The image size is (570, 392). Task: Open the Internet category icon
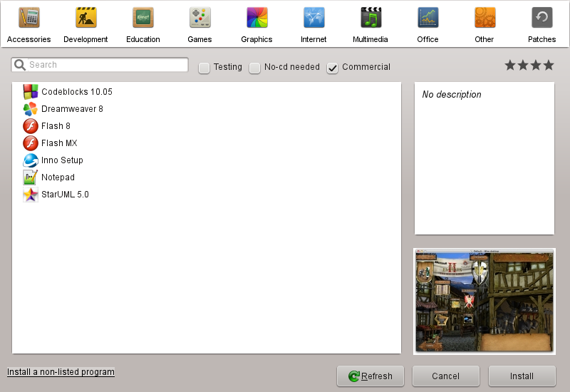click(x=313, y=17)
